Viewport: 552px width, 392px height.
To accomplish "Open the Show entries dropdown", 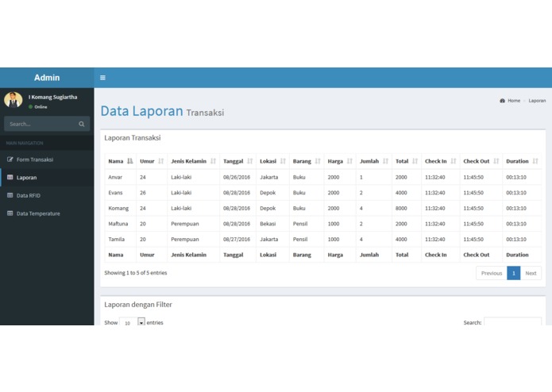I will (x=132, y=322).
